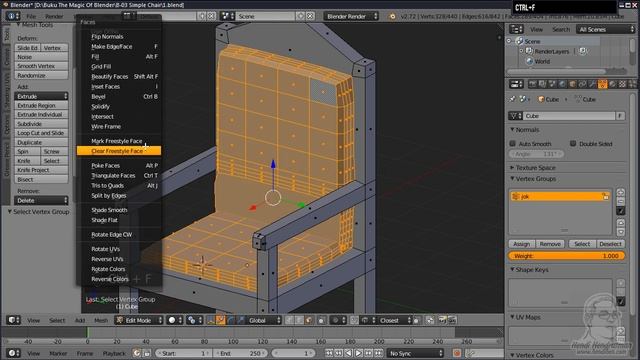
Task: Move vertex group up with arrow button
Action: (x=620, y=223)
